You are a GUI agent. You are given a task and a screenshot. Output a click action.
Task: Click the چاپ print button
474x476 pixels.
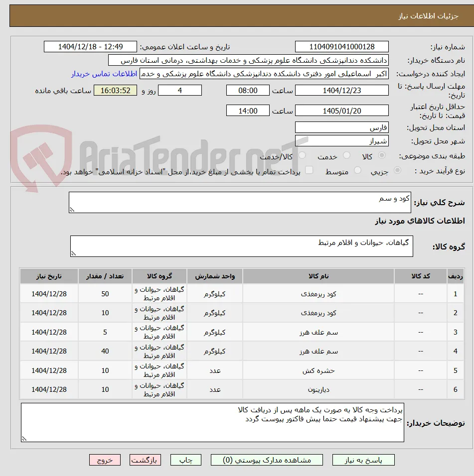click(185, 460)
